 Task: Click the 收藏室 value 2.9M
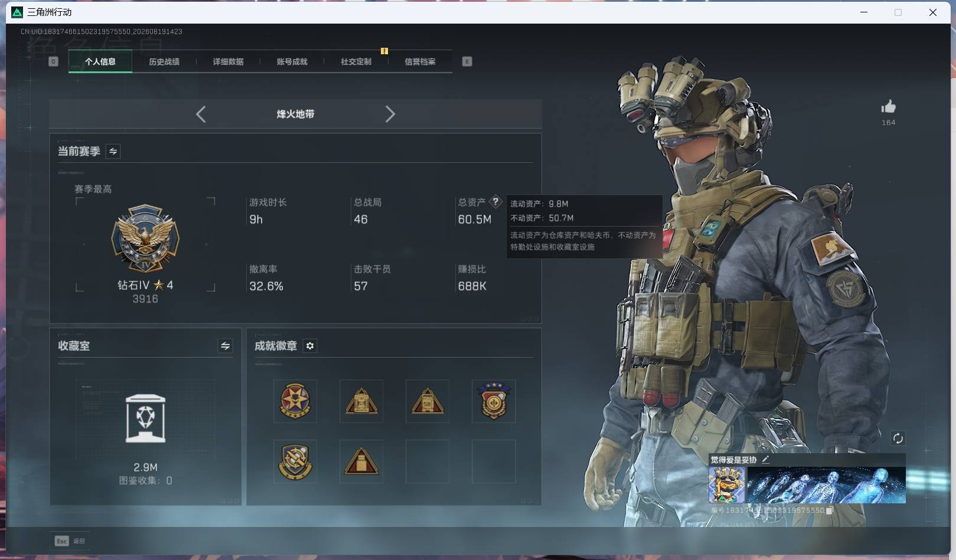coord(145,467)
